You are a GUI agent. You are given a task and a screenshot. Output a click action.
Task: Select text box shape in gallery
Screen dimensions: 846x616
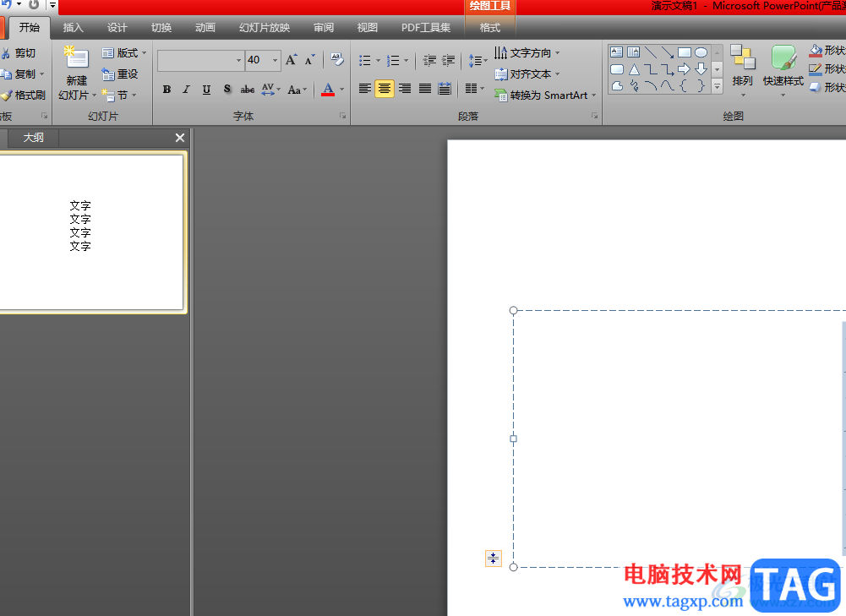617,52
